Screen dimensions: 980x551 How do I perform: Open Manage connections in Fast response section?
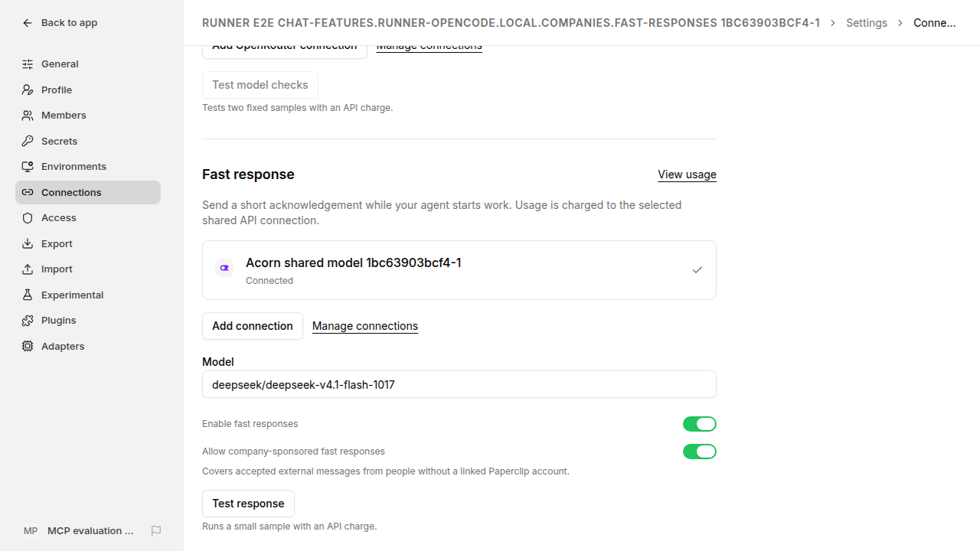click(365, 326)
